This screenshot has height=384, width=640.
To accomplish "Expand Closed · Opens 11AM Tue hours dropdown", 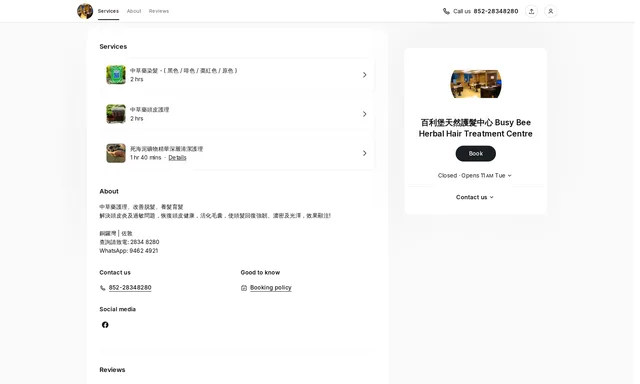I will tap(475, 175).
